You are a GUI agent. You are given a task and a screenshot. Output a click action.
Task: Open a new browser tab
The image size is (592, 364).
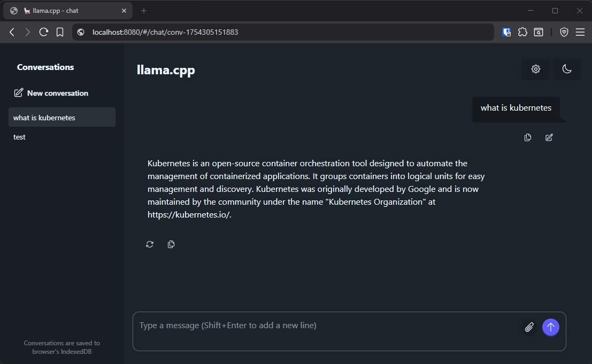click(x=143, y=11)
